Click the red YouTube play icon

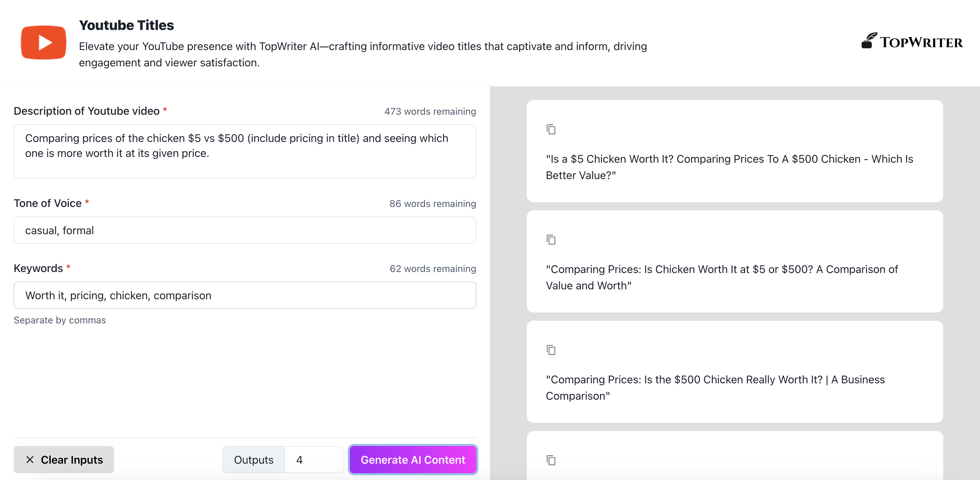[43, 43]
